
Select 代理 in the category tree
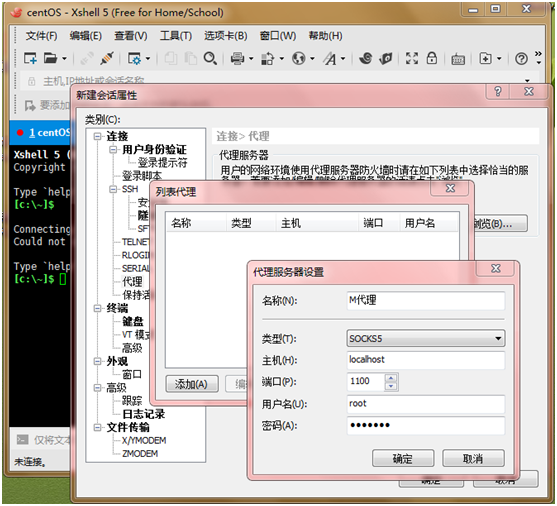(x=132, y=282)
